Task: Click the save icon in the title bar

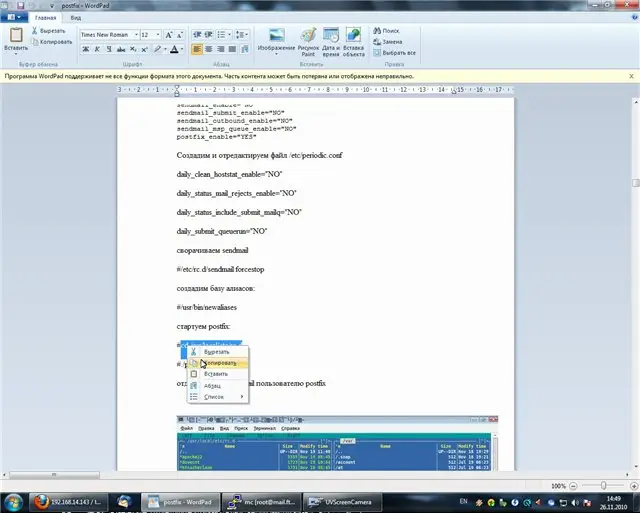Action: point(20,6)
